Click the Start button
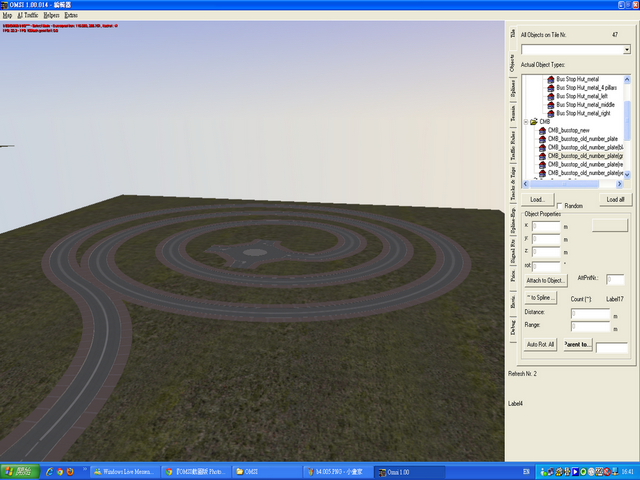Viewport: 640px width, 480px height. (x=20, y=471)
